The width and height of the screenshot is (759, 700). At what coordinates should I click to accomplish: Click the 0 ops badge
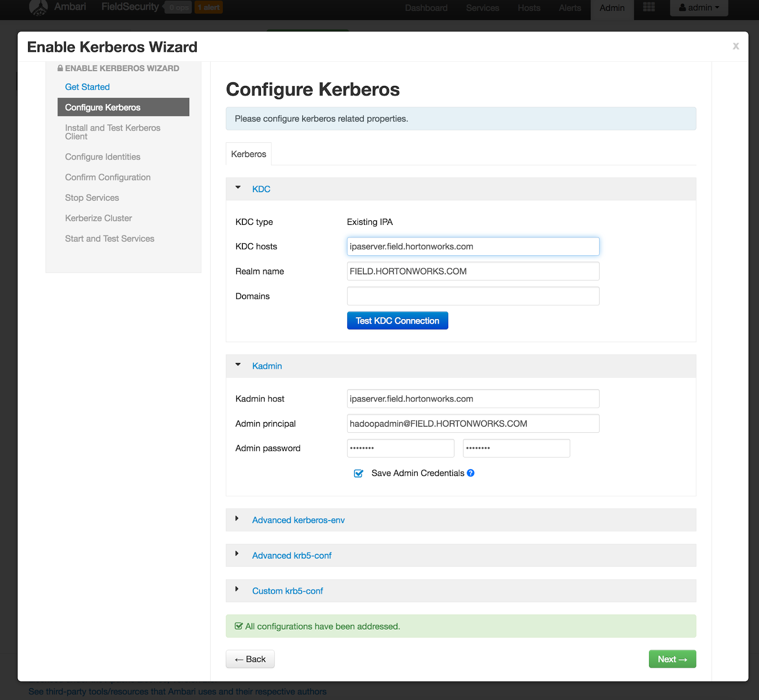click(179, 7)
